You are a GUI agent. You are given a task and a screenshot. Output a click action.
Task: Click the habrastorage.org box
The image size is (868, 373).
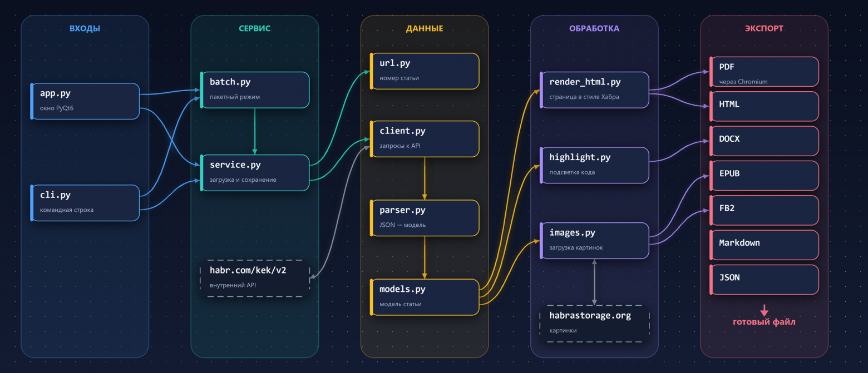[x=595, y=323]
